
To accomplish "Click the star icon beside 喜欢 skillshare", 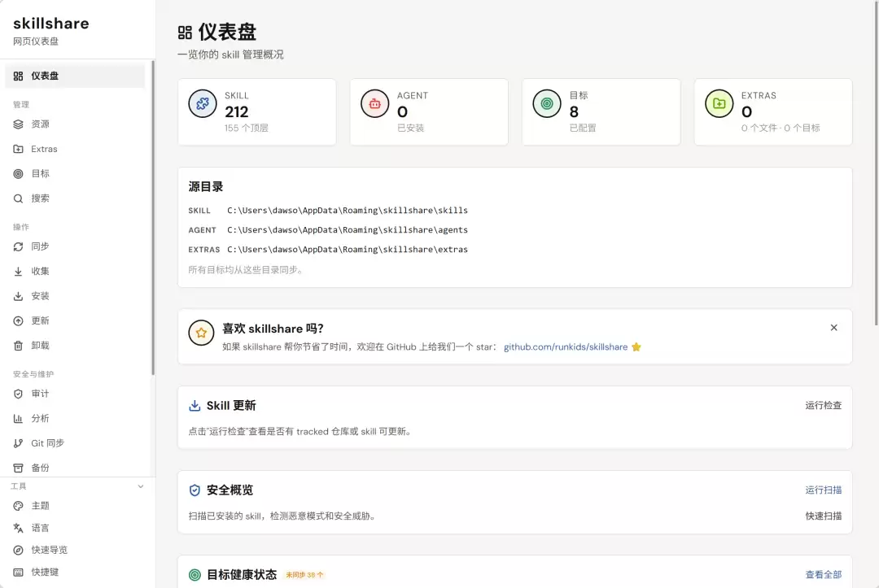I will (x=201, y=333).
